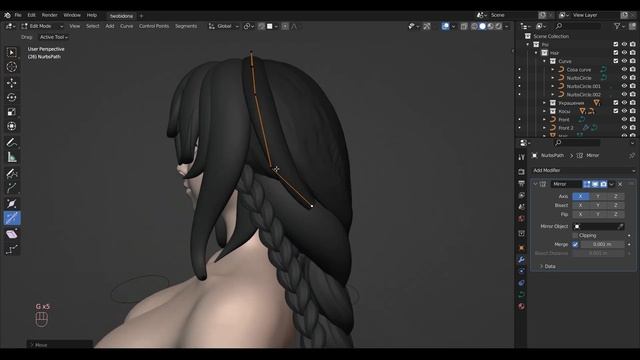The image size is (640, 360).
Task: Toggle pin icon in properties breadcrumb
Action: click(632, 156)
